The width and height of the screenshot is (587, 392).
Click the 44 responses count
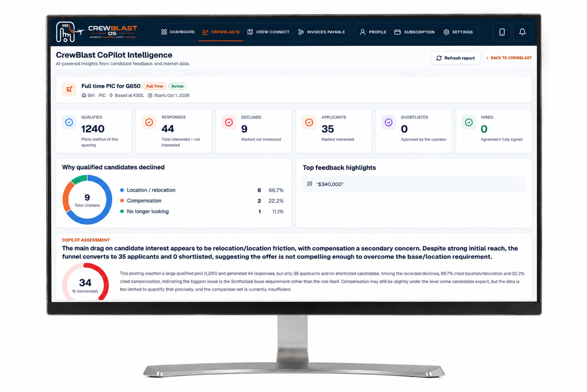168,129
